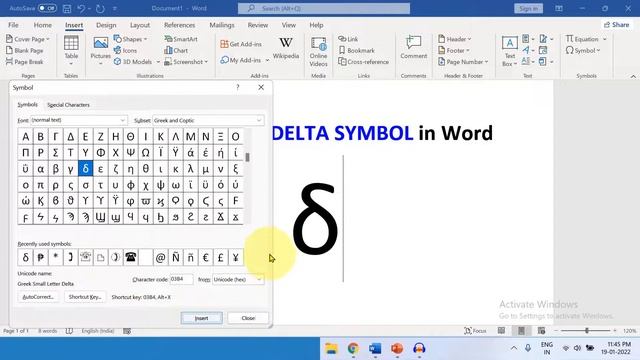Click the Euro sign in recently used symbols

tap(206, 257)
